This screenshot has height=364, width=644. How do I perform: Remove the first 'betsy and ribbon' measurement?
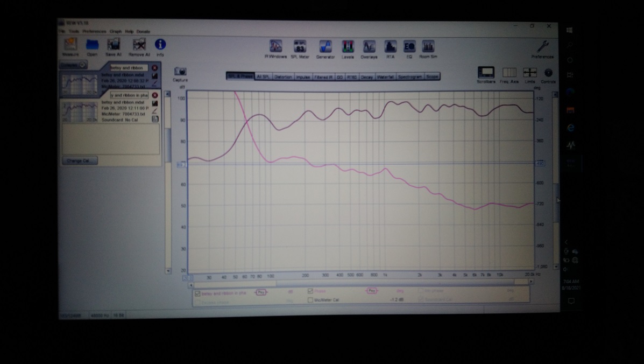tap(155, 68)
